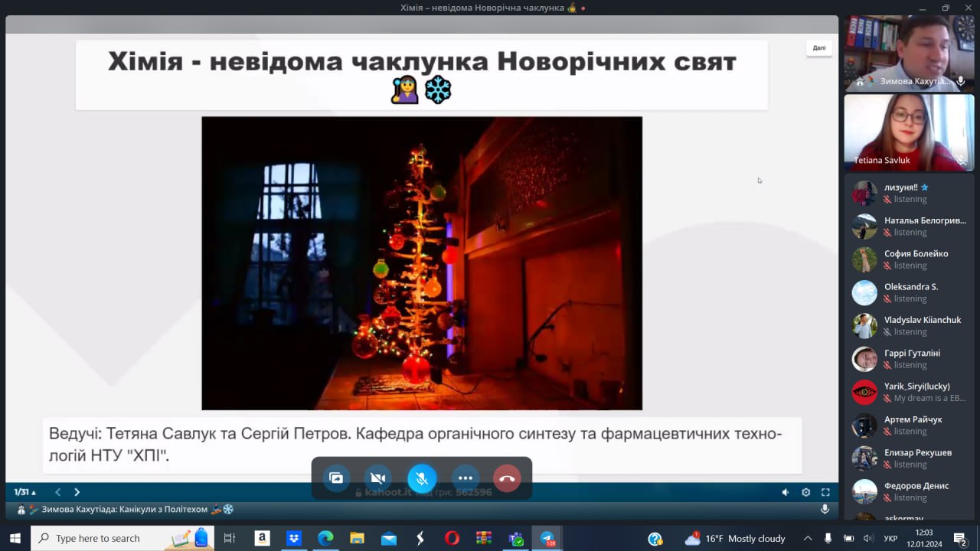Open the system volume control in tray

(x=869, y=538)
